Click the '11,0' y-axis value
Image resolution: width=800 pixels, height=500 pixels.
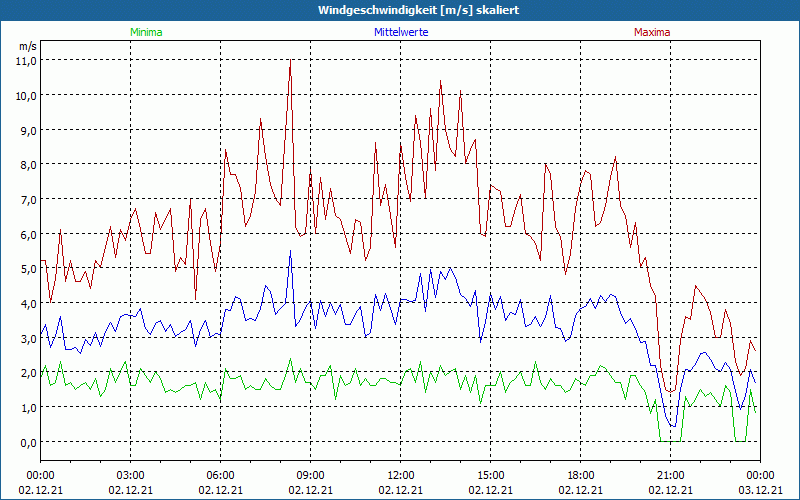(x=28, y=61)
